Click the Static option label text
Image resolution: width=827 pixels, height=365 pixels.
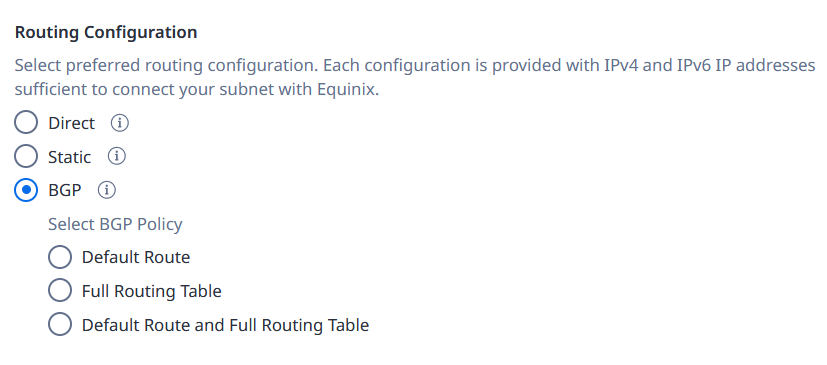click(x=70, y=157)
